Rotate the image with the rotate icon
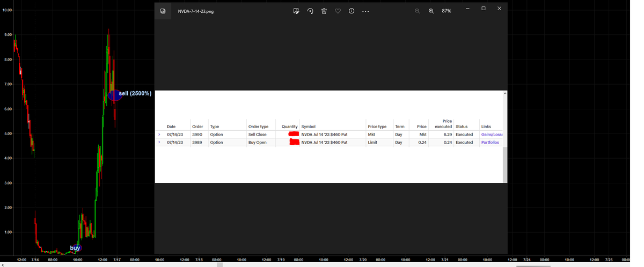Screen dimensions: 644x267 pos(310,11)
